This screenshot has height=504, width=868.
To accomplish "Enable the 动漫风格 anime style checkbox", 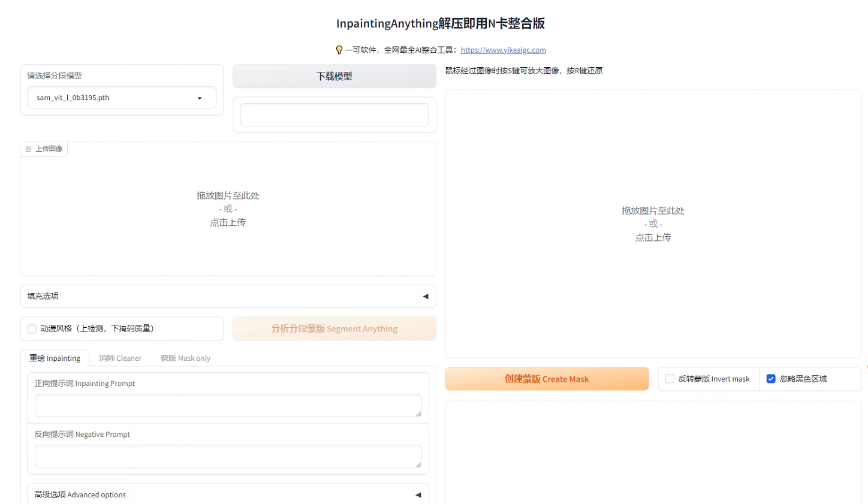I will click(x=32, y=329).
